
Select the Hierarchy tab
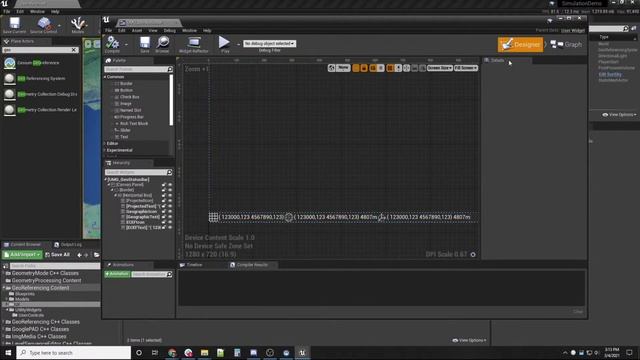[120, 163]
